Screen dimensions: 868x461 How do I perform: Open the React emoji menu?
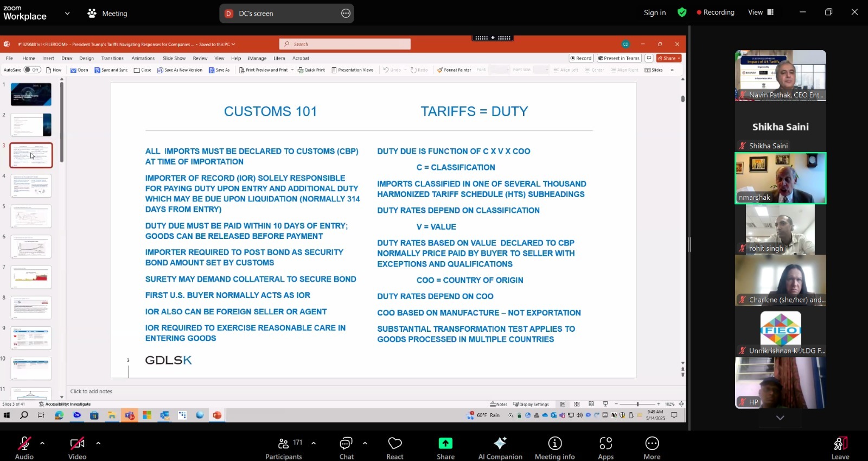(x=394, y=448)
